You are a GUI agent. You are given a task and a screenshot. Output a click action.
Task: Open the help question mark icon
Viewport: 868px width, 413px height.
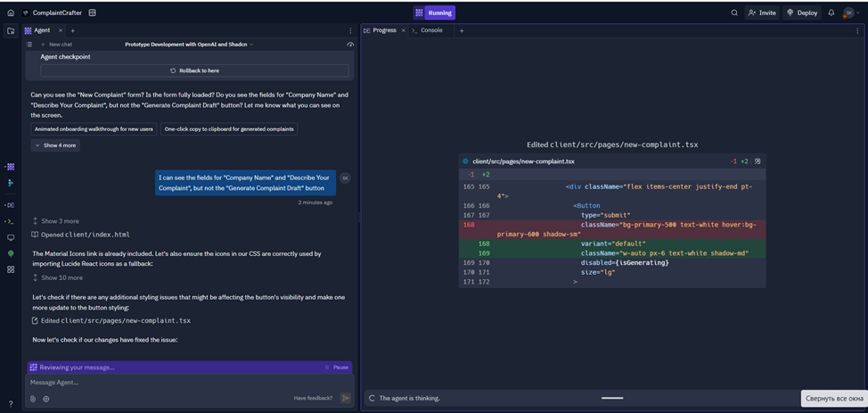tap(11, 403)
